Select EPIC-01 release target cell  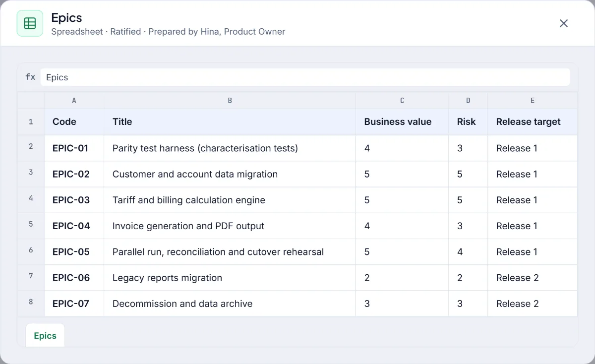tap(533, 148)
